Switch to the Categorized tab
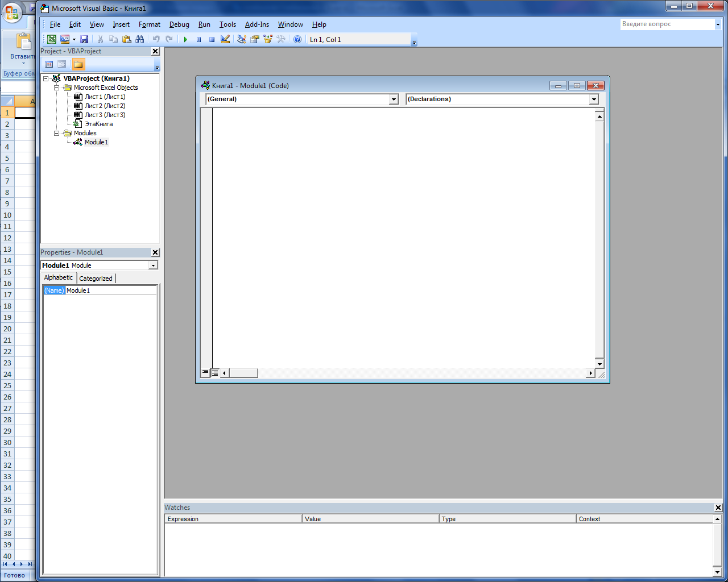 tap(96, 278)
